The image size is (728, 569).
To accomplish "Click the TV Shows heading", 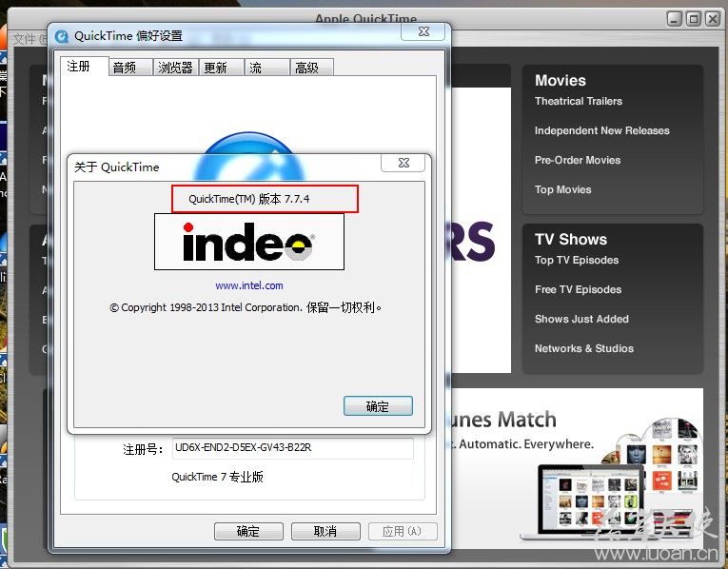I will [x=571, y=239].
